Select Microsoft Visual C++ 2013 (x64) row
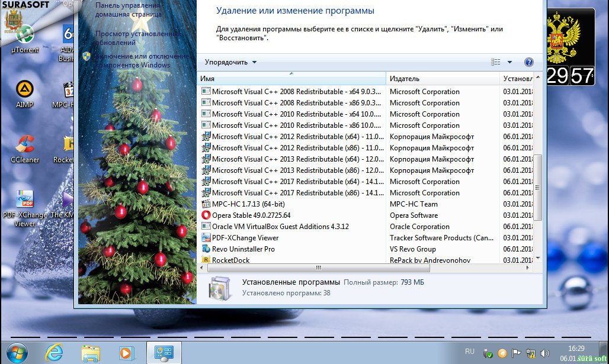The width and height of the screenshot is (609, 364). 365,159
